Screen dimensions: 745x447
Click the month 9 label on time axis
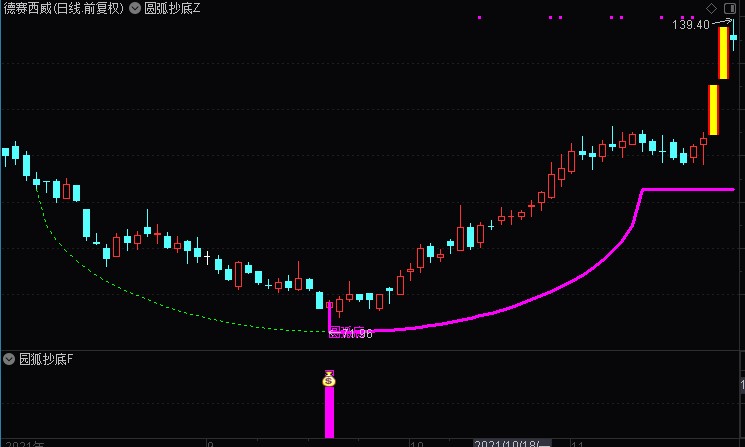point(210,444)
